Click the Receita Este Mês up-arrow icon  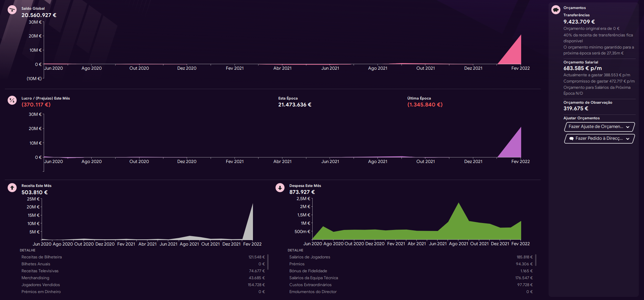(x=12, y=188)
